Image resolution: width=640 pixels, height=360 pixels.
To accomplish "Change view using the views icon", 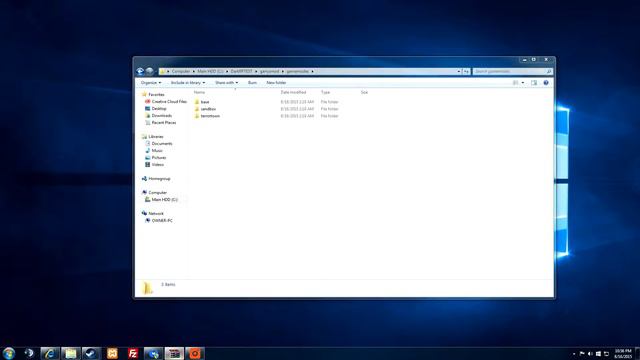I will point(516,83).
